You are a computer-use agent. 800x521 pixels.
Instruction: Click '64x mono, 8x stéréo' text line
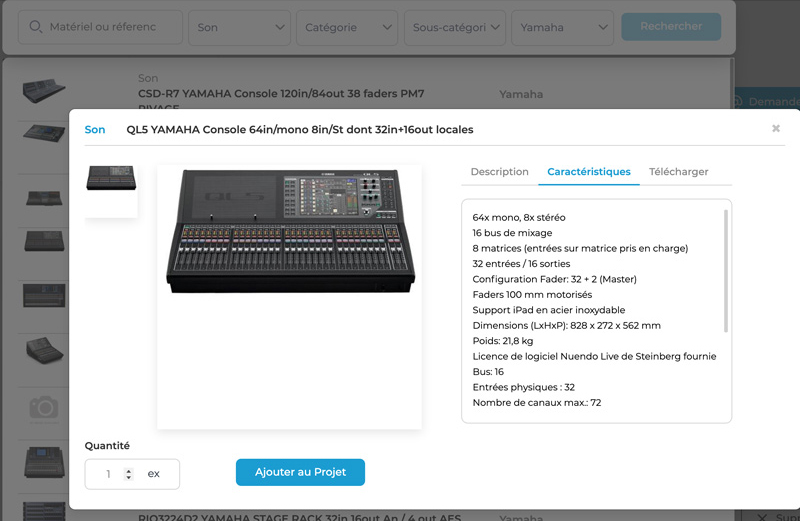[x=519, y=217]
